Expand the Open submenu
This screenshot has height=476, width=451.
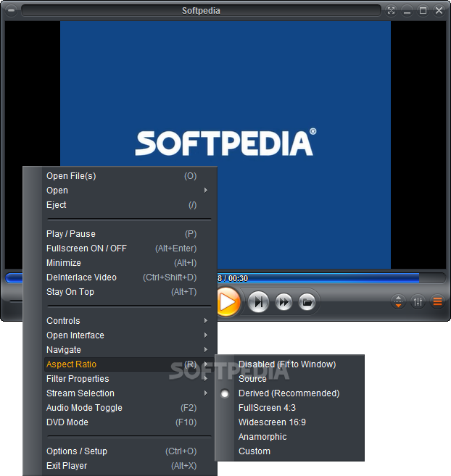[129, 191]
